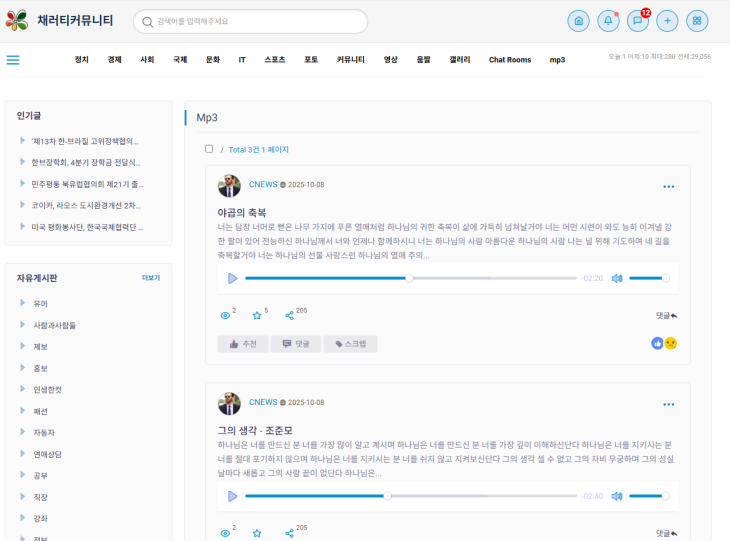730x541 pixels.
Task: Mute the 야곱의 축복 audio player
Action: (x=617, y=278)
